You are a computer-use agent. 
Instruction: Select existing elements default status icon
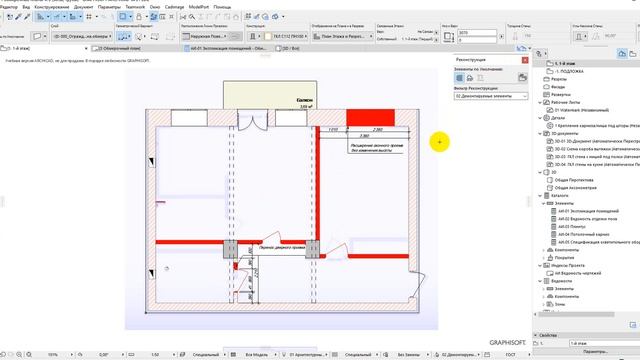[x=460, y=78]
